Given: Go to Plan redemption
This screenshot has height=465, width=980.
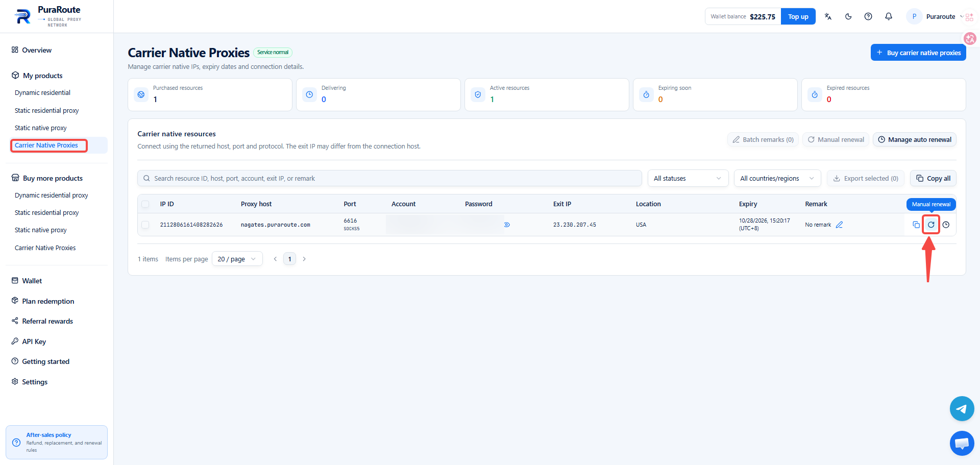Looking at the screenshot, I should [x=48, y=301].
